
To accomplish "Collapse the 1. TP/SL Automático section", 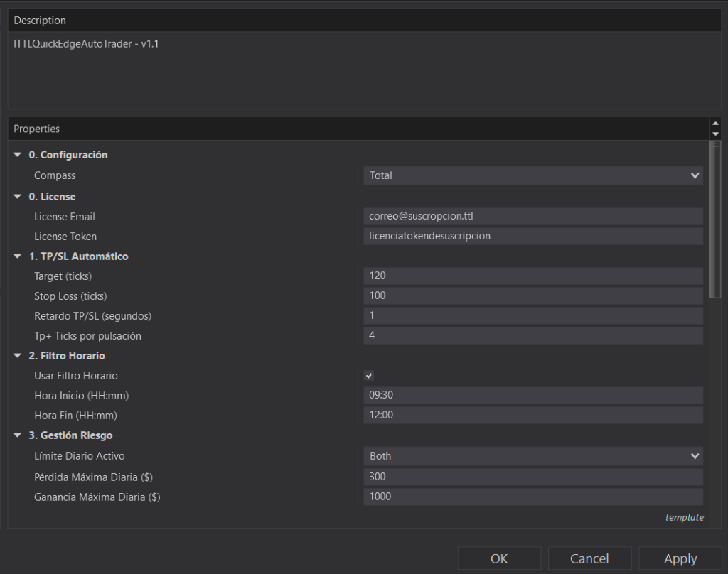I will click(17, 256).
